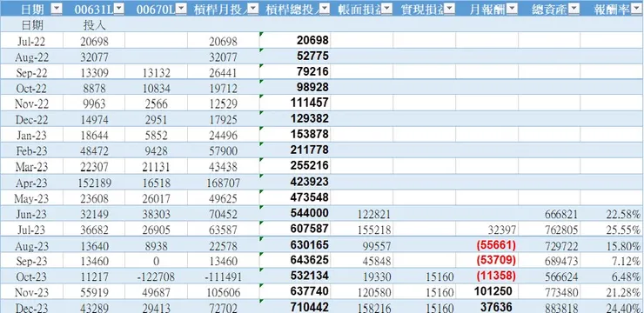Select total assets cell 566624
Screen dimensions: 644x313
tap(549, 276)
